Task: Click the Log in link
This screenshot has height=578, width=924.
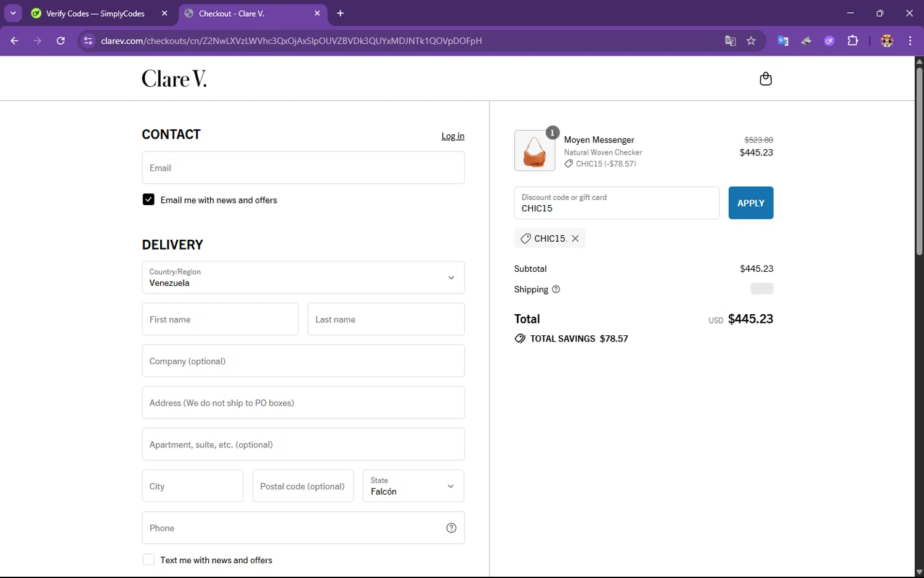Action: 453,136
